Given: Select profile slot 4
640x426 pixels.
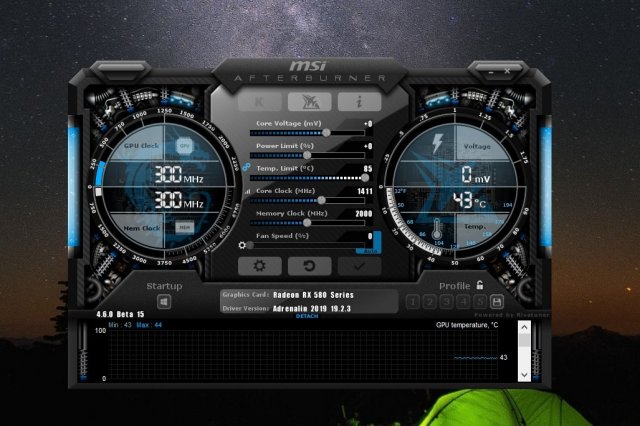Looking at the screenshot, I should 463,302.
